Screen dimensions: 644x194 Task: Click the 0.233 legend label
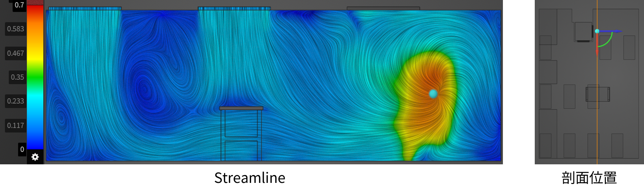(16, 101)
